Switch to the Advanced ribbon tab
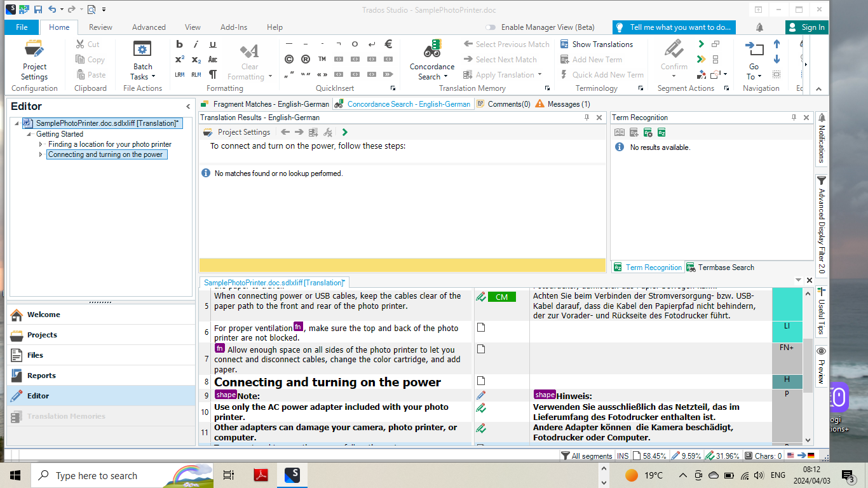Screen dimensions: 868x488 click(149, 27)
